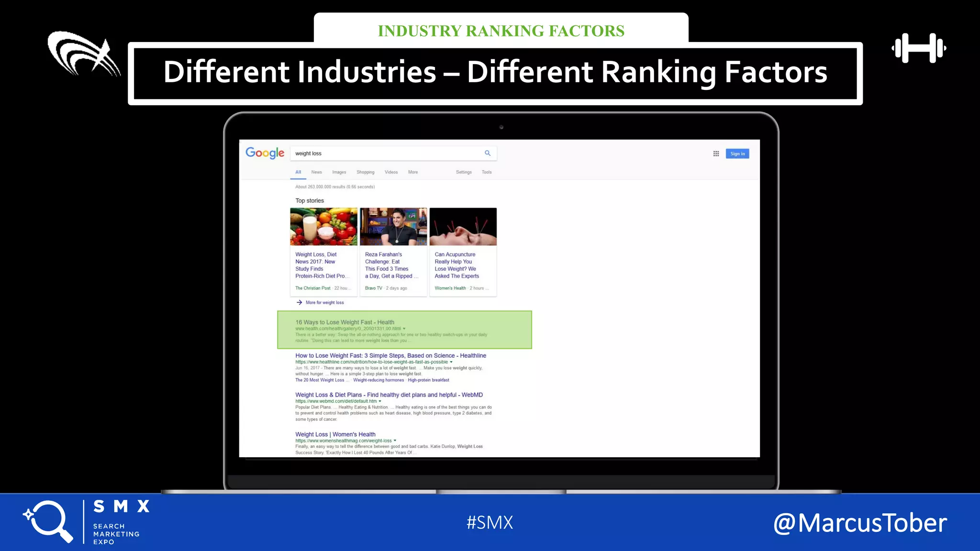This screenshot has width=980, height=551.
Task: Click the #SMX hashtag in footer
Action: [490, 522]
